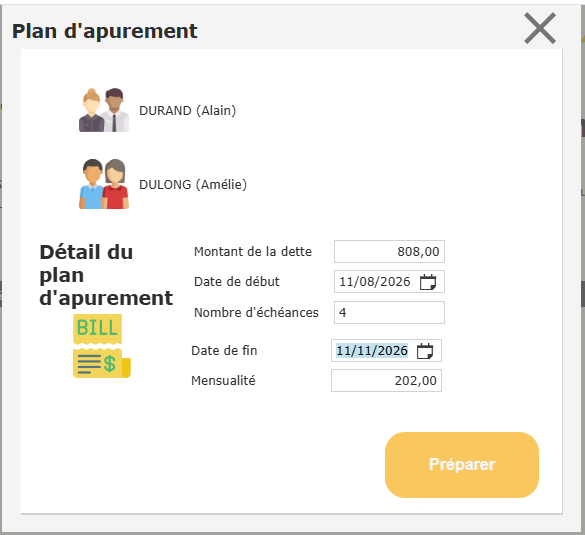Open the Date de début calendar picker
The height and width of the screenshot is (535, 585).
click(x=428, y=282)
